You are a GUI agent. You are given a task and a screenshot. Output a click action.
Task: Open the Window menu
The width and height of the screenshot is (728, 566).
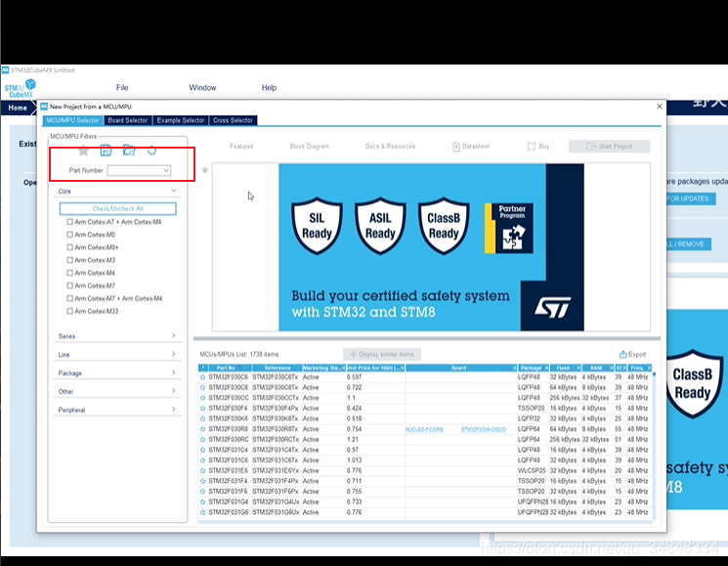click(202, 87)
